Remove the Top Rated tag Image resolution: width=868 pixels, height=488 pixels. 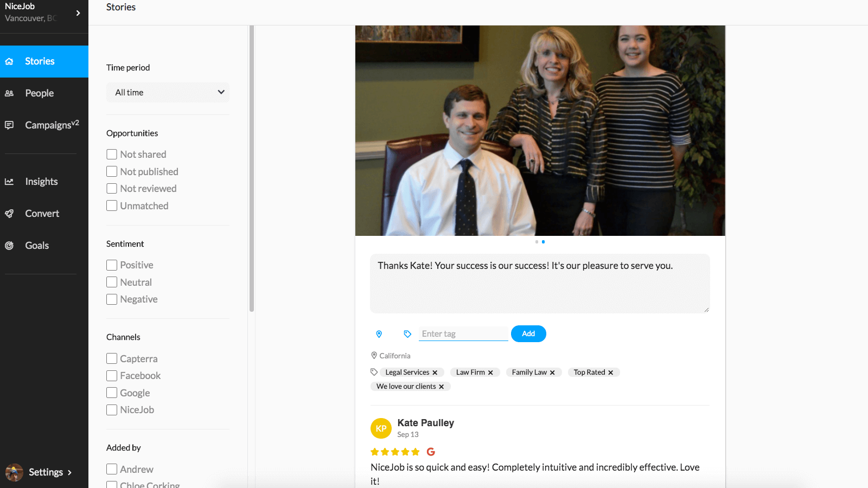(x=611, y=373)
